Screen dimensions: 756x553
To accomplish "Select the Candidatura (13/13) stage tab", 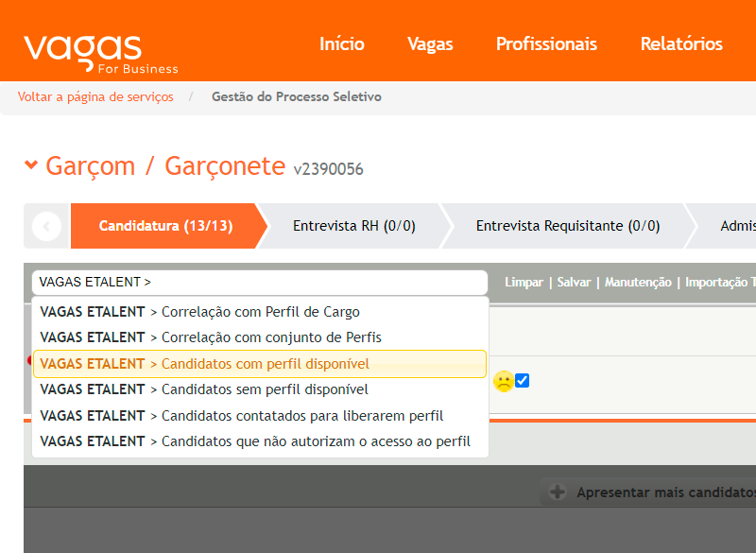I will pyautogui.click(x=165, y=226).
